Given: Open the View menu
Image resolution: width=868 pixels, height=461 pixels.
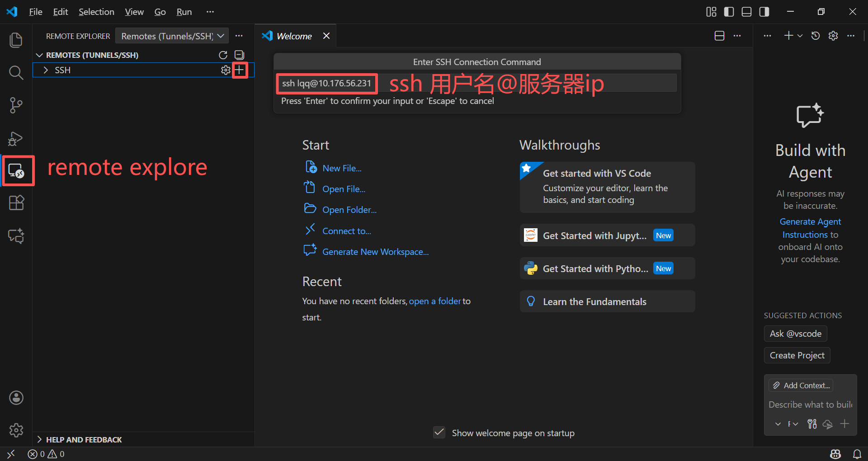Looking at the screenshot, I should (x=134, y=12).
